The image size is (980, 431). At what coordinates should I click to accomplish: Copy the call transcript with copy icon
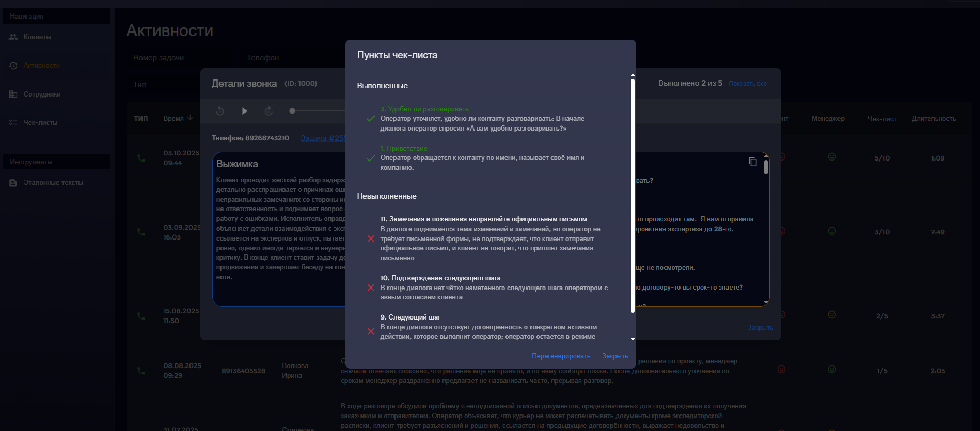point(752,162)
